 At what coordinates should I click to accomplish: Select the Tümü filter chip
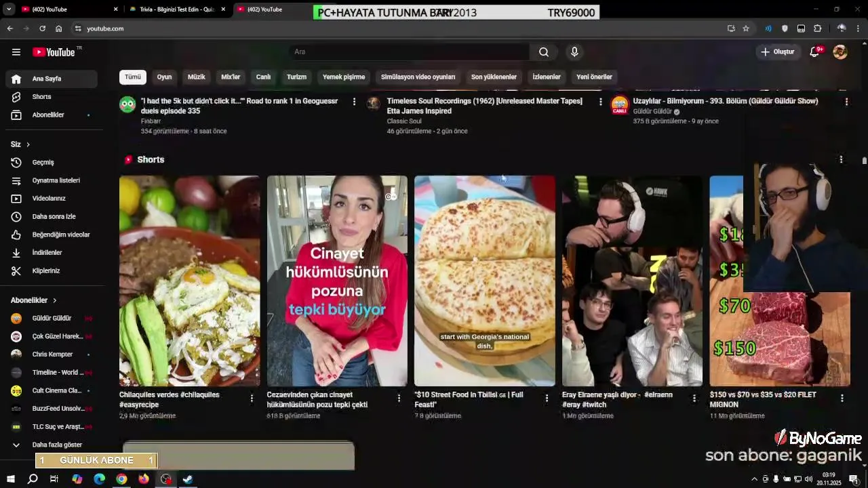(x=133, y=77)
